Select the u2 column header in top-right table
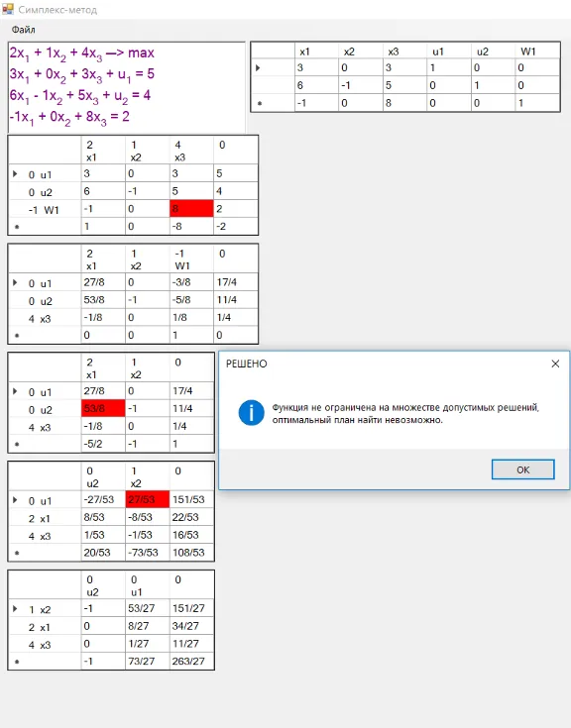Viewport: 571px width, 728px height. tap(493, 52)
